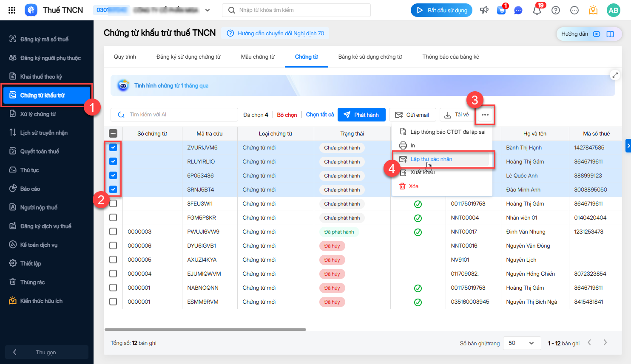Toggle the select-all header checkbox
Viewport: 631px width, 364px height.
[x=113, y=133]
